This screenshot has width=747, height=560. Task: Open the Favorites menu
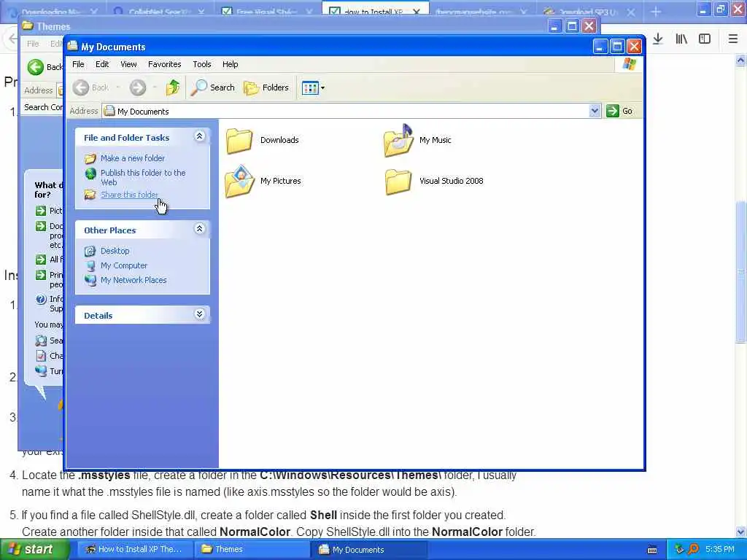click(x=164, y=64)
